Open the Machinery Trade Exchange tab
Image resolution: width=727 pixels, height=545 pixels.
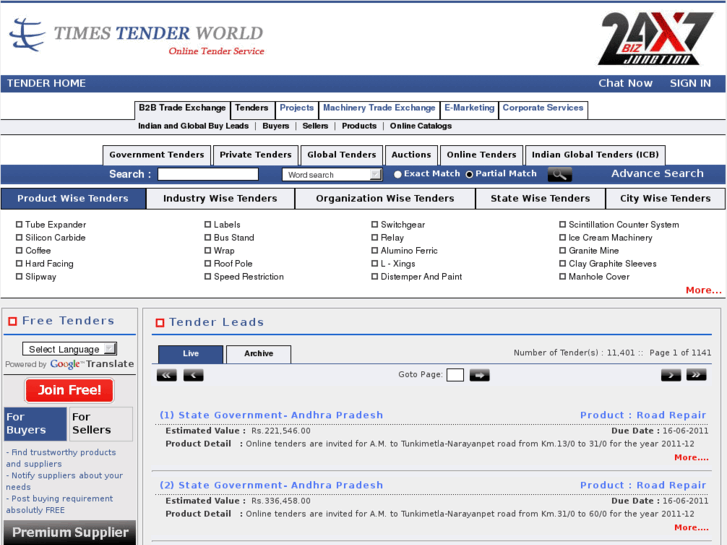pos(379,109)
